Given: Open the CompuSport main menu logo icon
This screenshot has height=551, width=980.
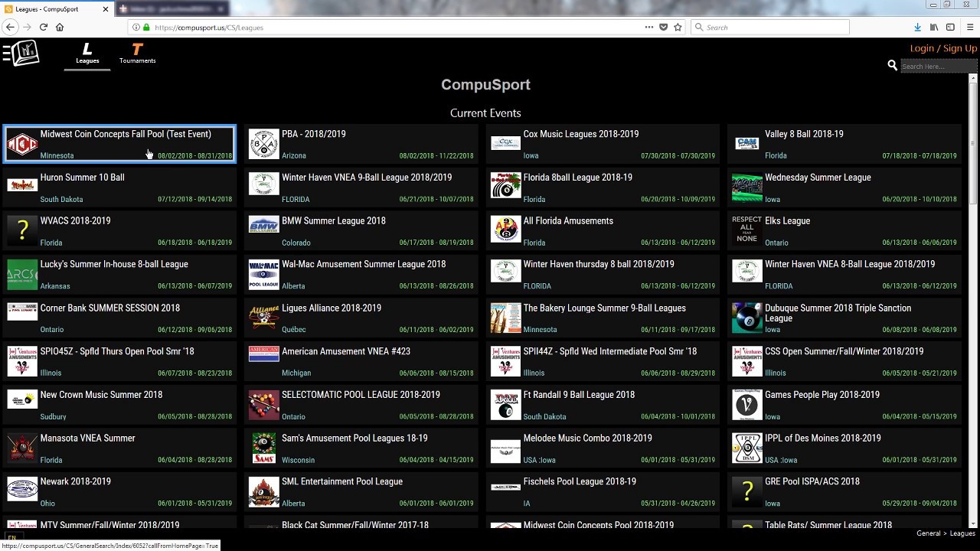Looking at the screenshot, I should [21, 53].
